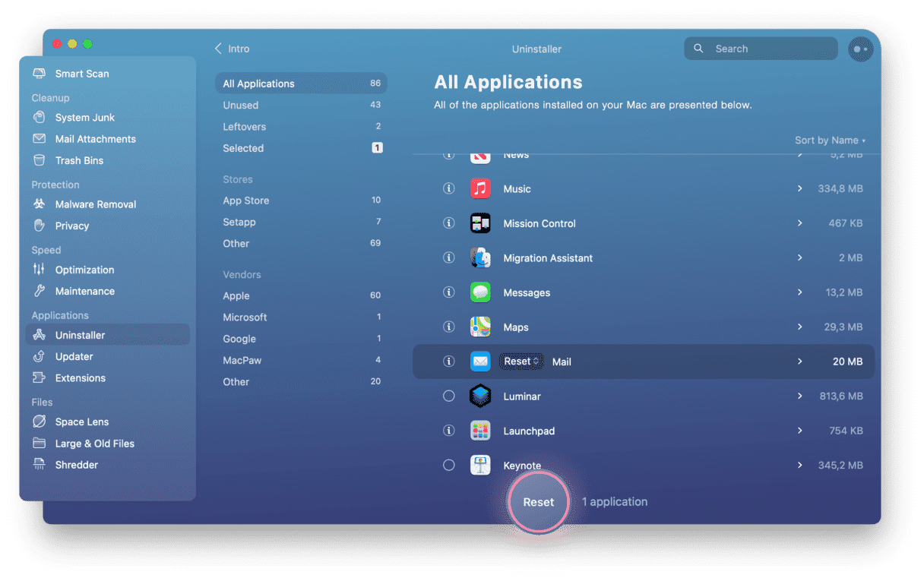Open Malware Removal biohazard icon

[40, 204]
